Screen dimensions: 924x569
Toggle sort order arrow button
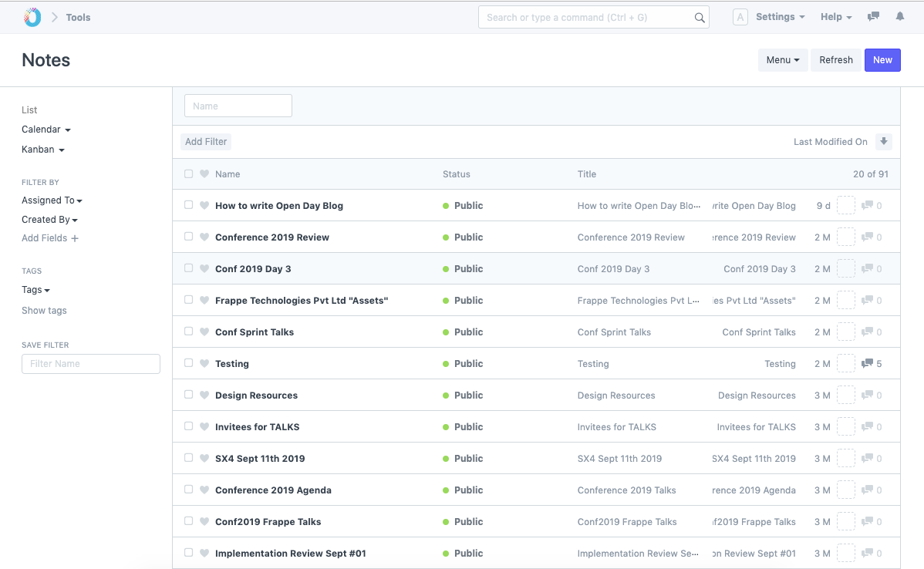tap(883, 141)
